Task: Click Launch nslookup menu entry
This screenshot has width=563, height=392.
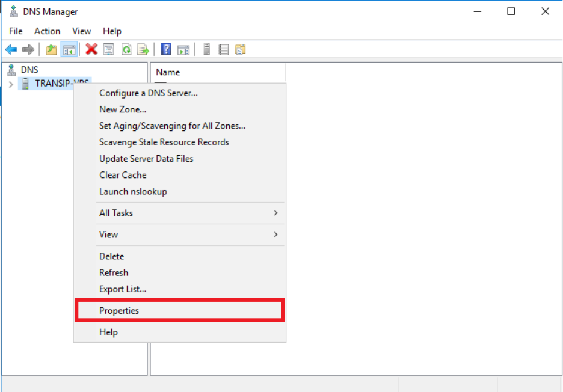Action: coord(133,191)
